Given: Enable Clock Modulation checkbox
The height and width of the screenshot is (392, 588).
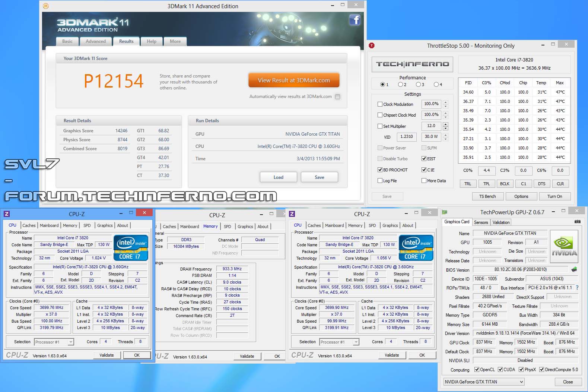Looking at the screenshot, I should click(x=380, y=104).
